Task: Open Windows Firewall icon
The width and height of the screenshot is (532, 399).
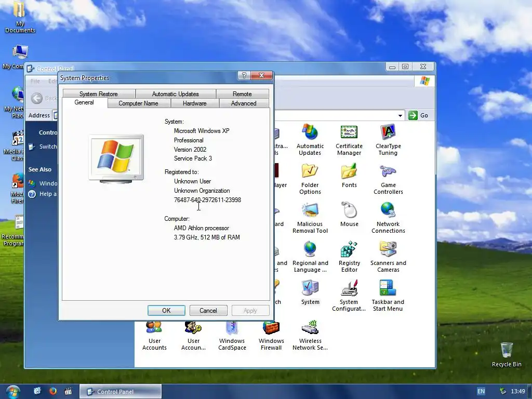Action: [271, 335]
